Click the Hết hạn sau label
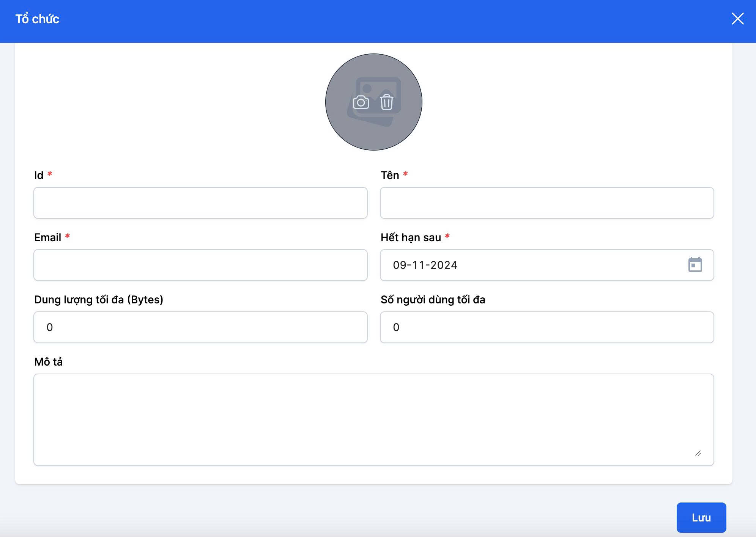756x537 pixels. click(411, 237)
